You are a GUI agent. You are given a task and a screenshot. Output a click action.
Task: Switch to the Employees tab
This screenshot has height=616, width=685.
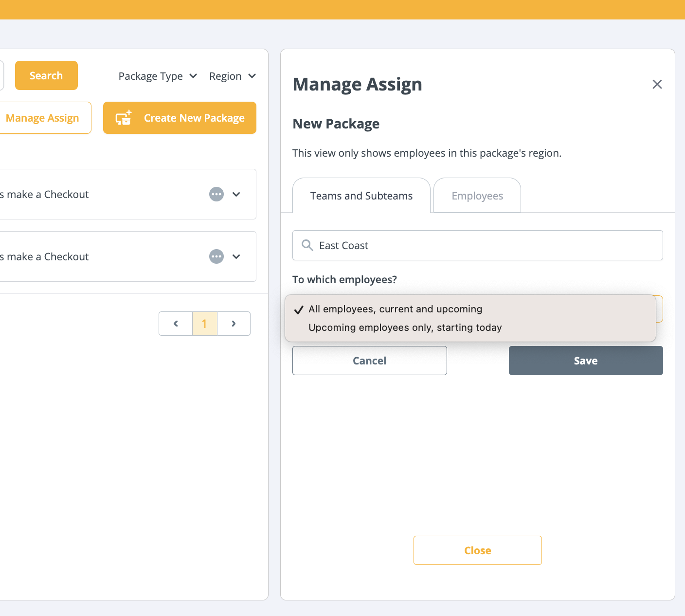(x=477, y=196)
